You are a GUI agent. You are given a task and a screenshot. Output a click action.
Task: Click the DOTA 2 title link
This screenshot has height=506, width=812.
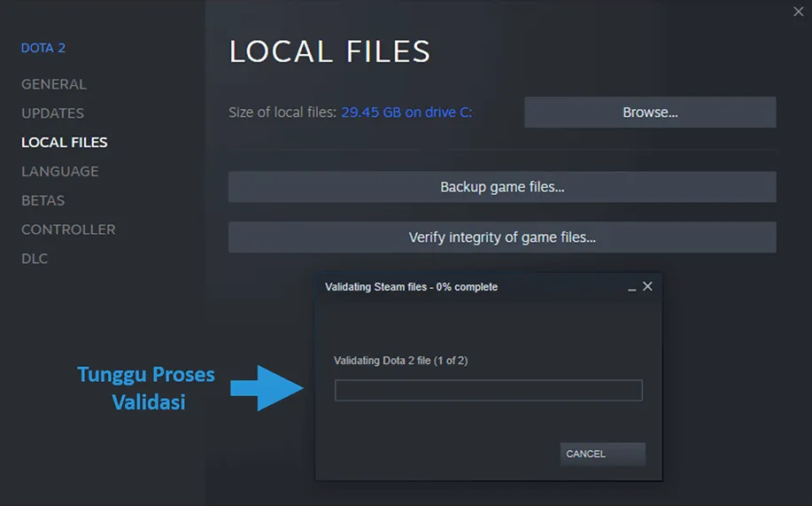(43, 48)
